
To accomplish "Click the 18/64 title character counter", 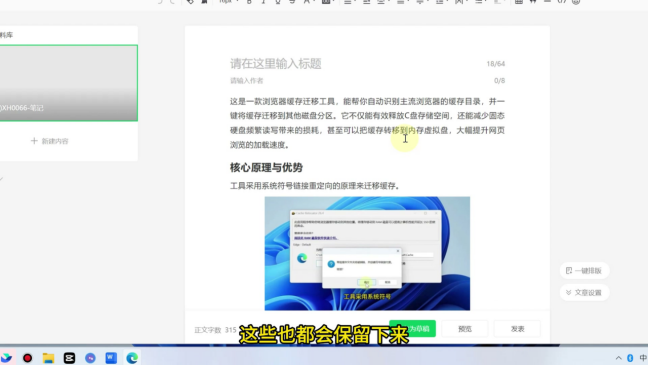I will [496, 64].
